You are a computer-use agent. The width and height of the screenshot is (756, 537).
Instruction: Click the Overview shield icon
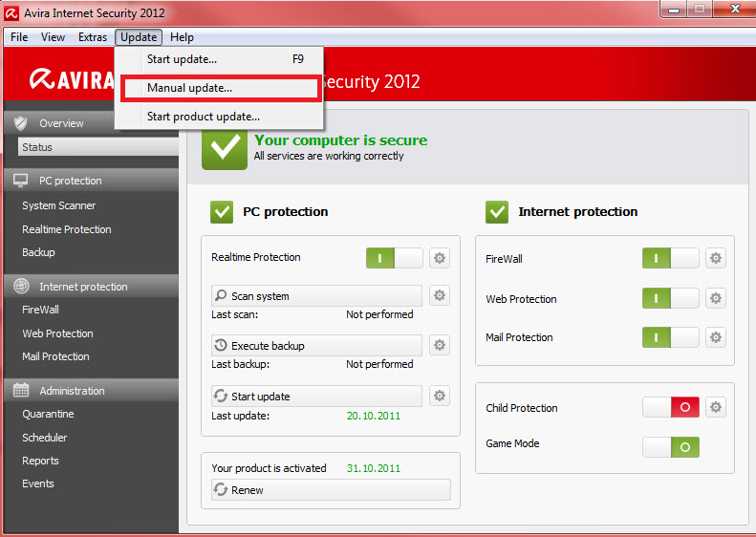point(21,123)
